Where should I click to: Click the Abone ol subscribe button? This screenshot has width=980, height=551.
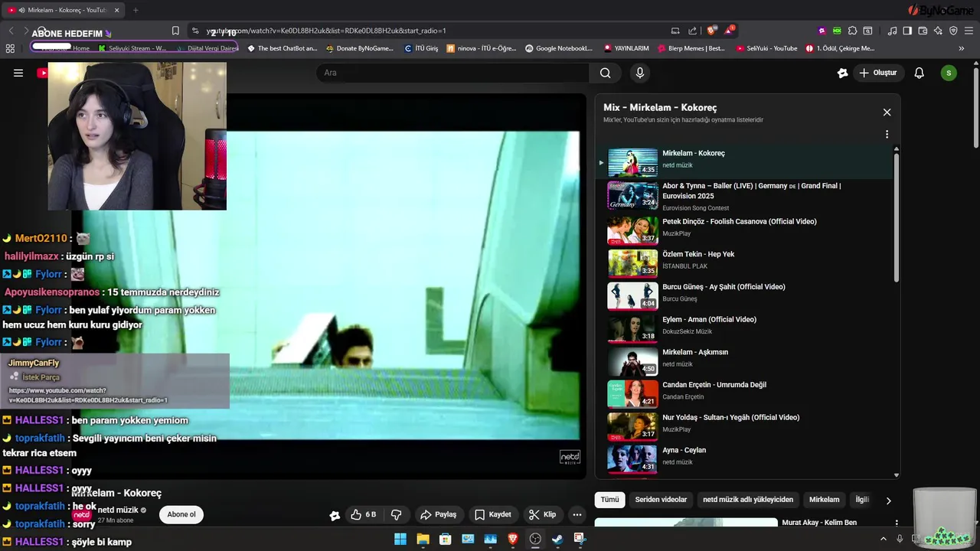click(x=181, y=514)
